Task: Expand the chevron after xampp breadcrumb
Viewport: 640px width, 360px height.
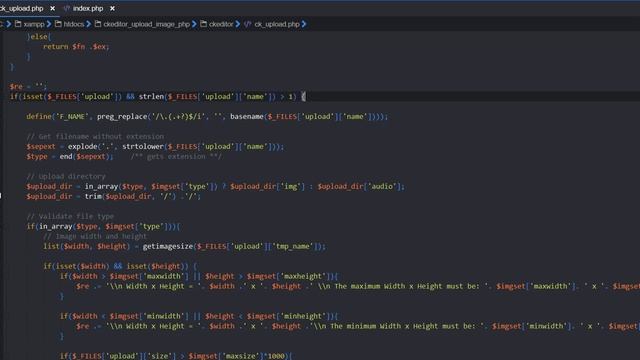Action: pyautogui.click(x=49, y=24)
